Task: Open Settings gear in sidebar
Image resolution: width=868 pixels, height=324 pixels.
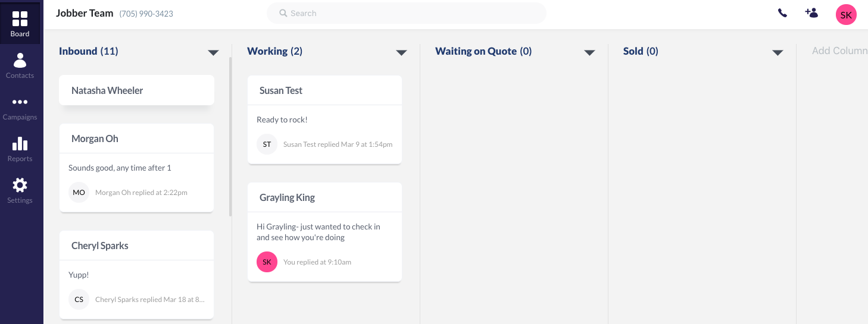Action: point(20,190)
